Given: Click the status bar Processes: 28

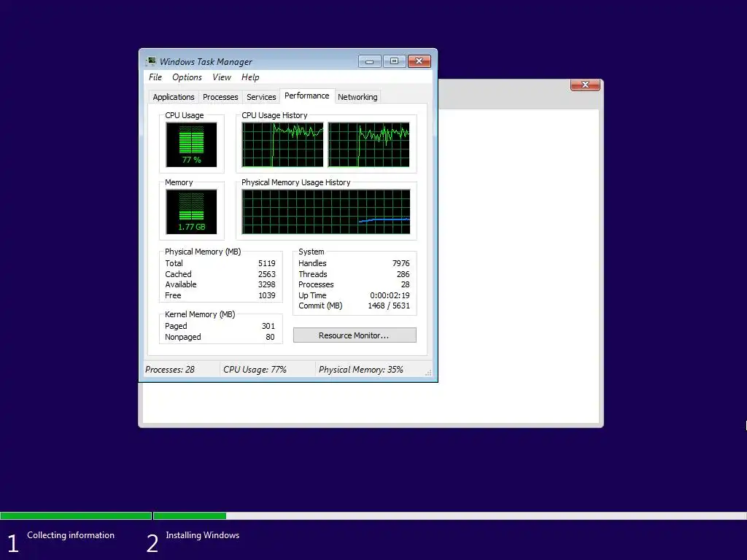Looking at the screenshot, I should point(170,370).
